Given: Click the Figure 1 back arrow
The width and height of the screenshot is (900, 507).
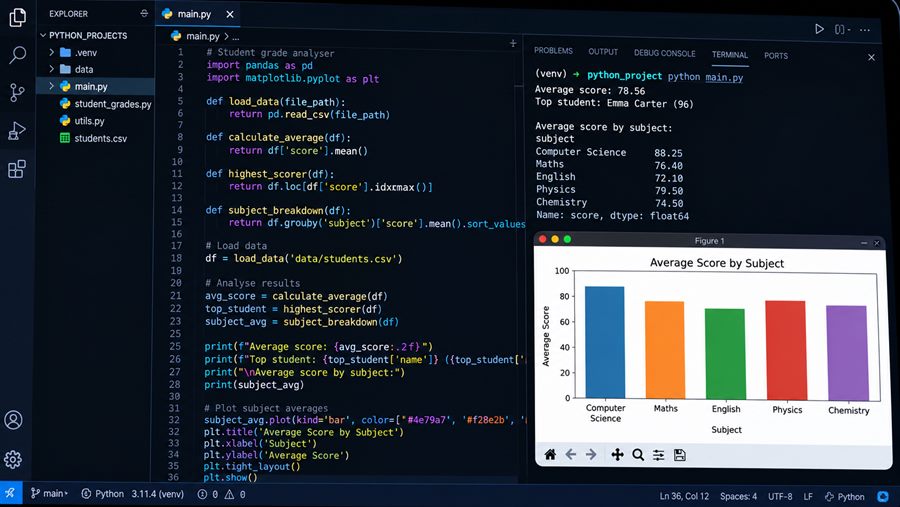Looking at the screenshot, I should point(571,455).
